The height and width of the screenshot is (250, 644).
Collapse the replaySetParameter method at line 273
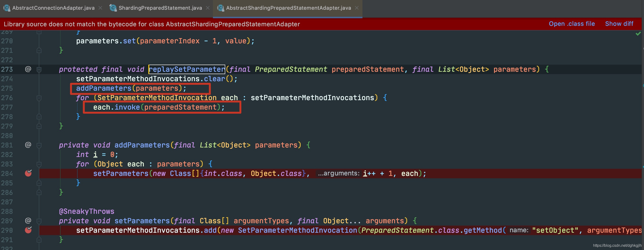[x=39, y=69]
